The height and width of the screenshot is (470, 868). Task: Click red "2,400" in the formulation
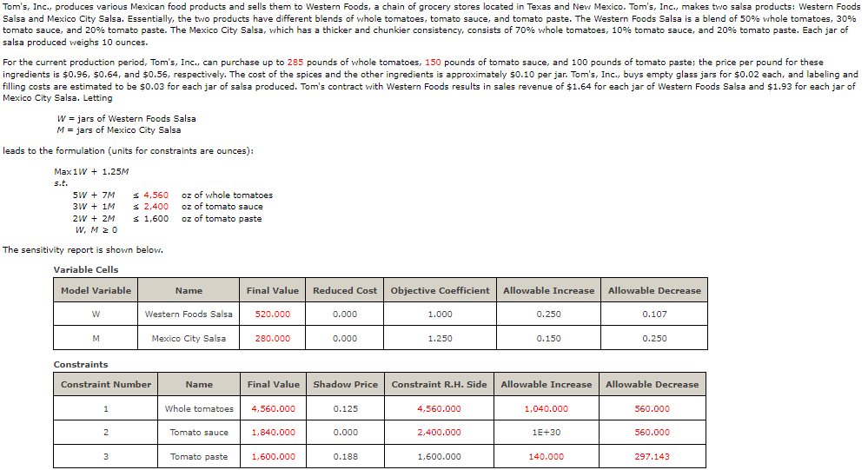(x=156, y=207)
